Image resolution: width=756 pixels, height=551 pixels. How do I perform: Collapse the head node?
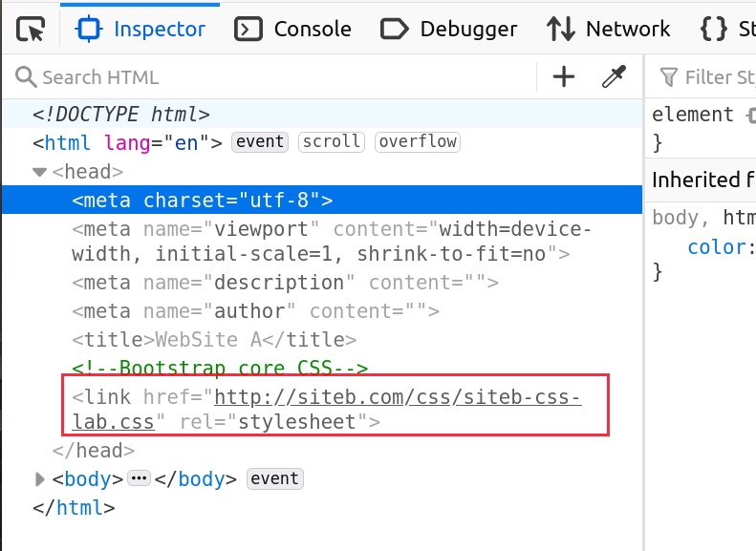[x=39, y=172]
